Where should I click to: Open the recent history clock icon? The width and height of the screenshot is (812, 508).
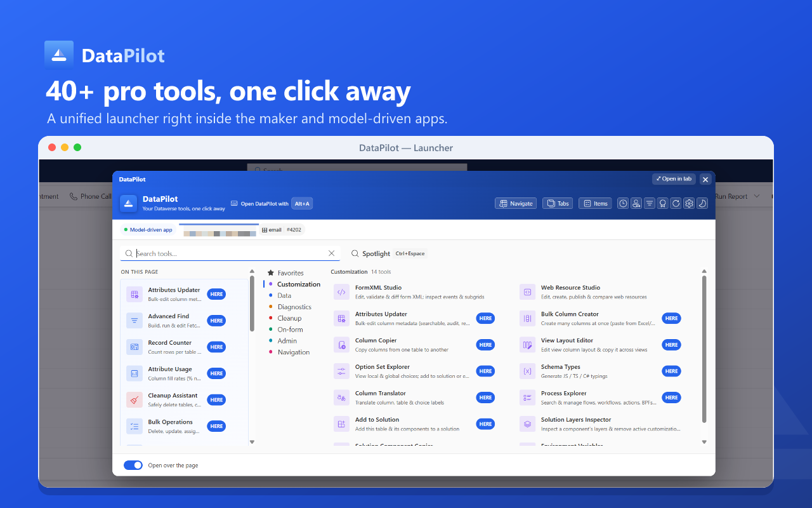coord(623,203)
